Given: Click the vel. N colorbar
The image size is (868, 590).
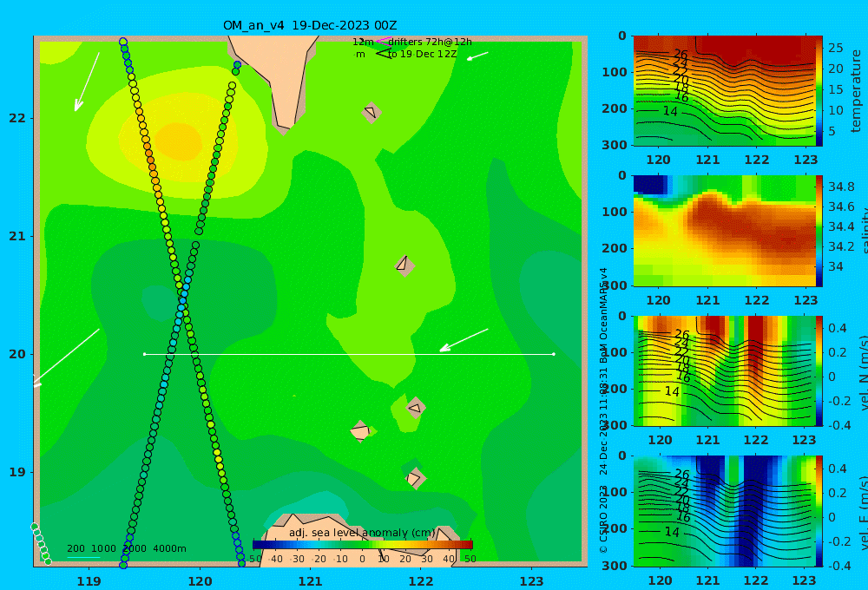Looking at the screenshot, I should pyautogui.click(x=819, y=370).
